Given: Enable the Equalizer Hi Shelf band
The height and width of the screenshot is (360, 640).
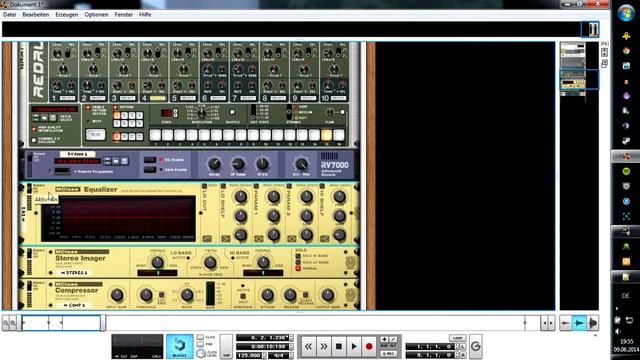Looking at the screenshot, I should click(322, 186).
